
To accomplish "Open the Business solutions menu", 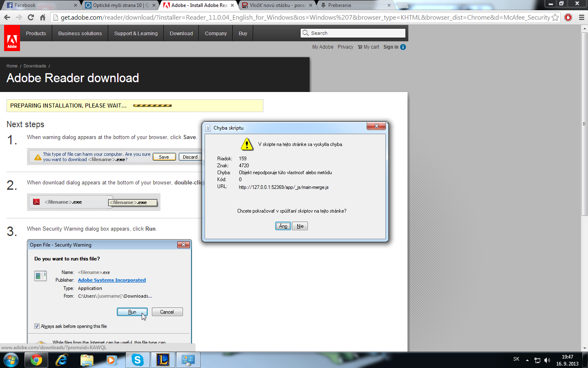I will (80, 34).
